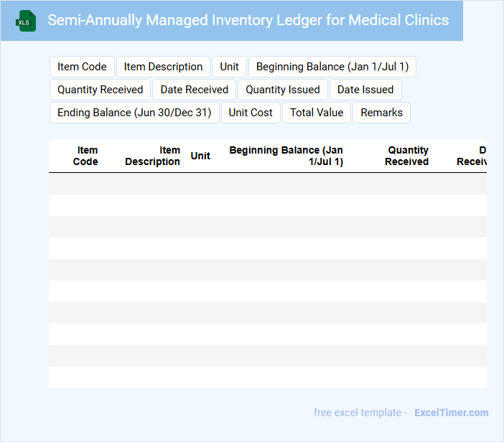Select the Item Code tag
Image resolution: width=504 pixels, height=442 pixels.
(82, 67)
